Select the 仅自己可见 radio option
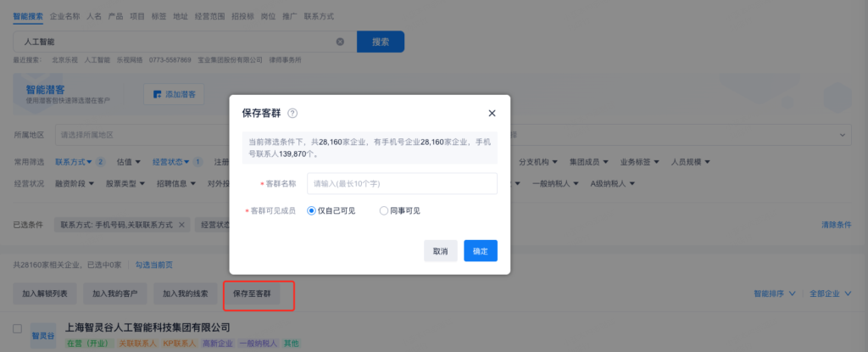Screen dimensions: 868x352 point(312,210)
